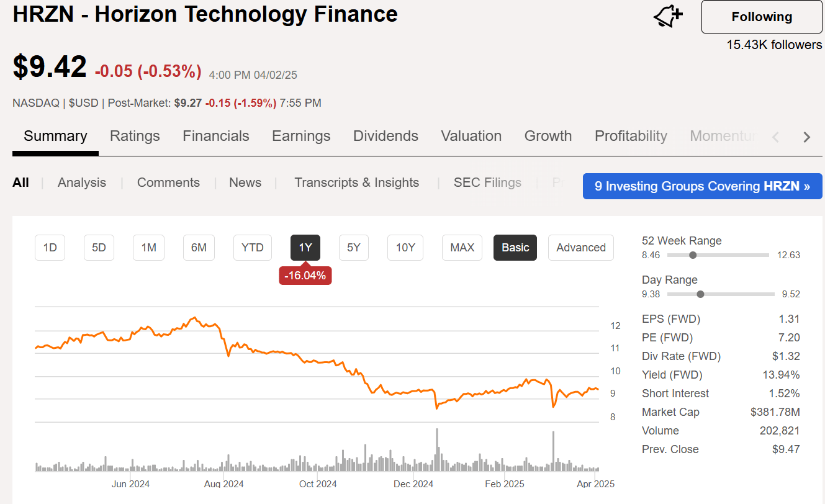Open Transcripts & Insights
The height and width of the screenshot is (504, 825).
[x=356, y=182]
